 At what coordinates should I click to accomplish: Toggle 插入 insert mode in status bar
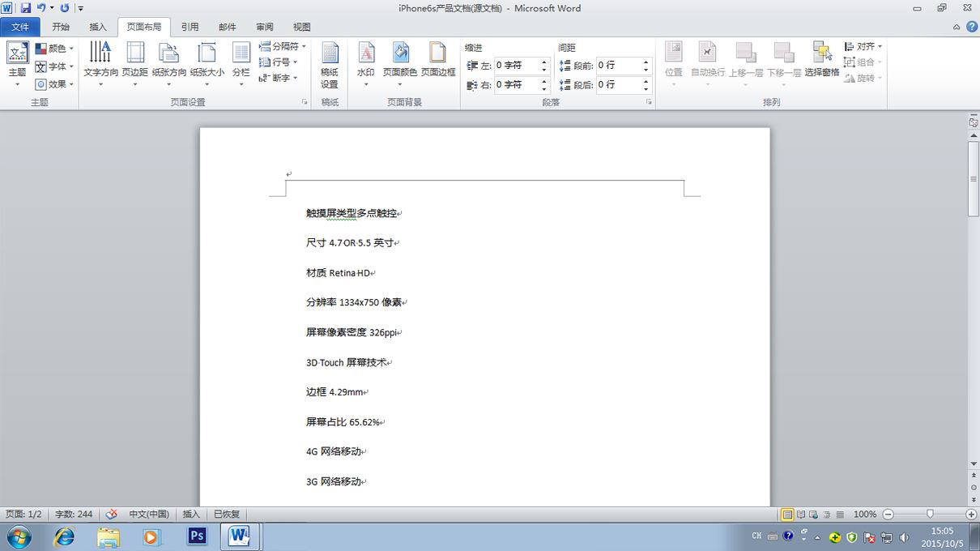(x=191, y=515)
